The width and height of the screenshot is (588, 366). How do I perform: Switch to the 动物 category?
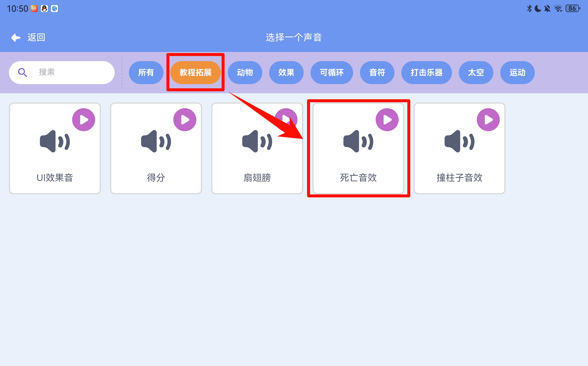[245, 73]
